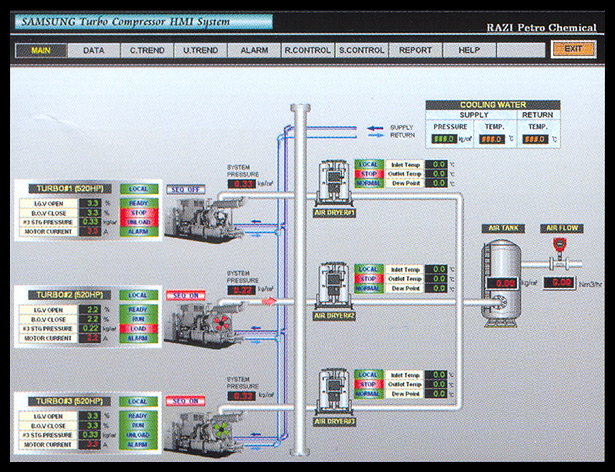615x472 pixels.
Task: Click the air tank pressure readout
Action: [504, 283]
